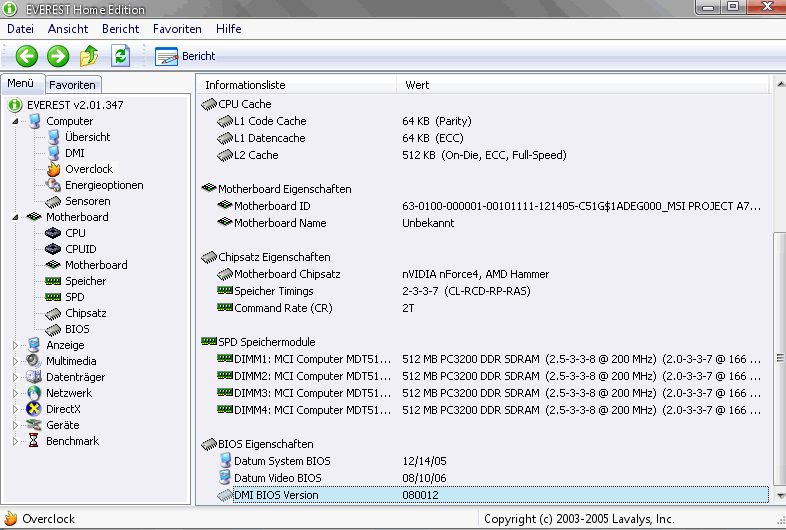The image size is (786, 530).
Task: Select the Overclock flame icon in the tree
Action: coord(53,169)
